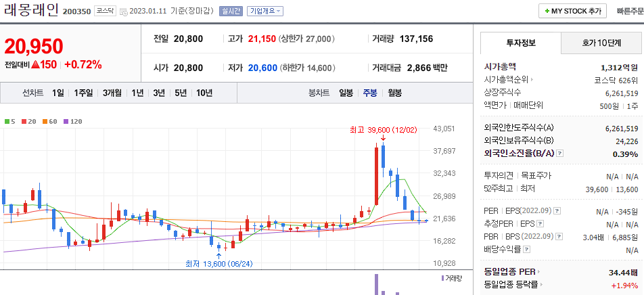Click the 시가총액 value 1,312억원
This screenshot has height=295, width=644.
click(619, 68)
